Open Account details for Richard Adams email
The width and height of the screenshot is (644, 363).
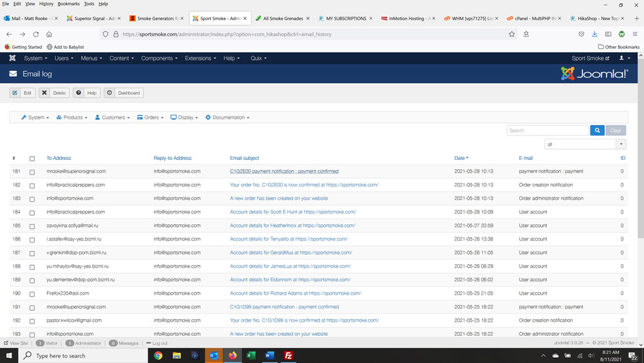click(296, 293)
